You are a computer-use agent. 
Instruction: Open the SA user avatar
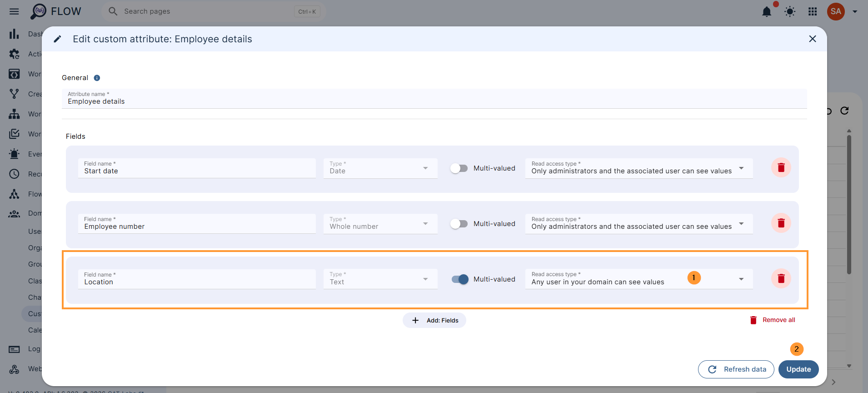pyautogui.click(x=836, y=12)
